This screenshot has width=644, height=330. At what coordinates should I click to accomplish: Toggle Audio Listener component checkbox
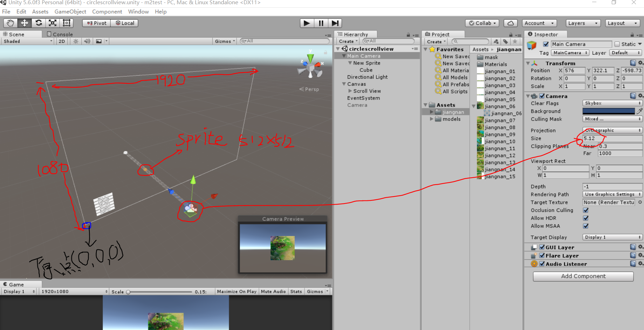click(x=542, y=264)
